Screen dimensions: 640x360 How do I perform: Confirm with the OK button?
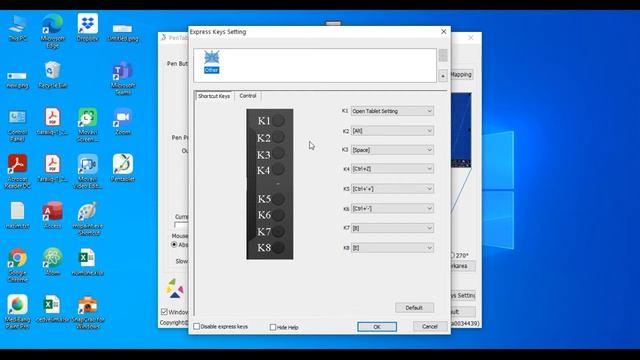coord(377,327)
